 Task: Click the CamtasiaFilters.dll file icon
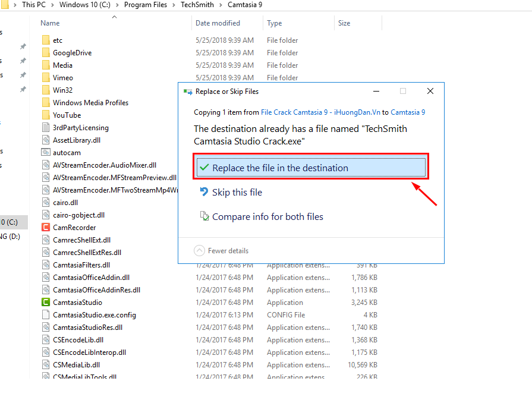(x=46, y=265)
